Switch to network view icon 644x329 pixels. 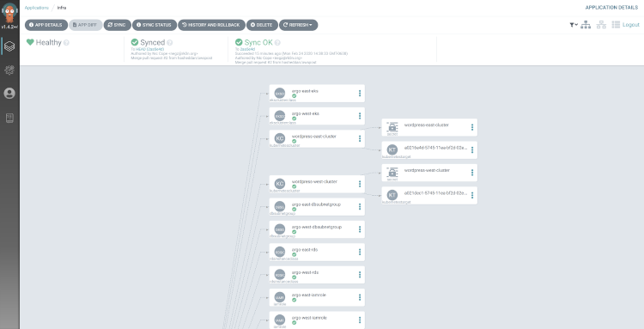[x=601, y=25]
